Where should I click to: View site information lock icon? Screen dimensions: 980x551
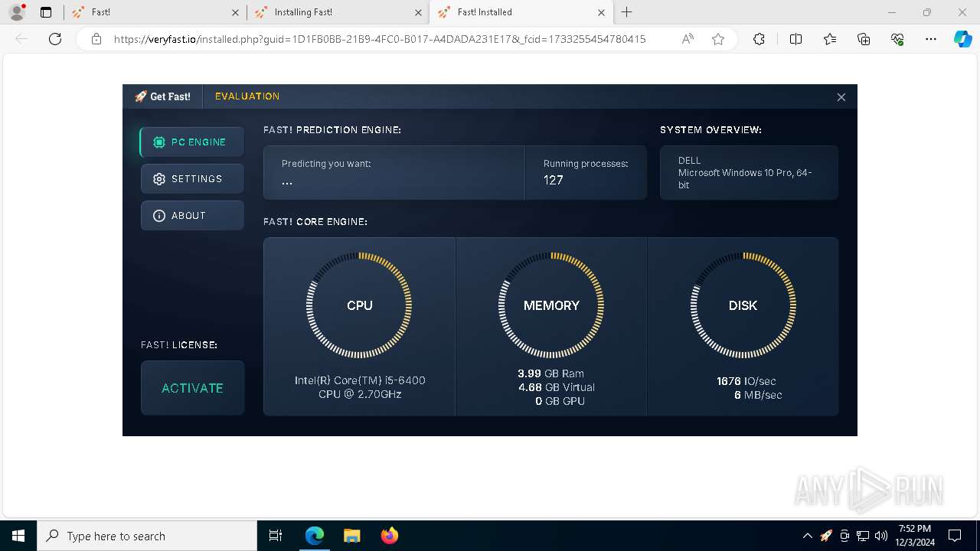(96, 39)
